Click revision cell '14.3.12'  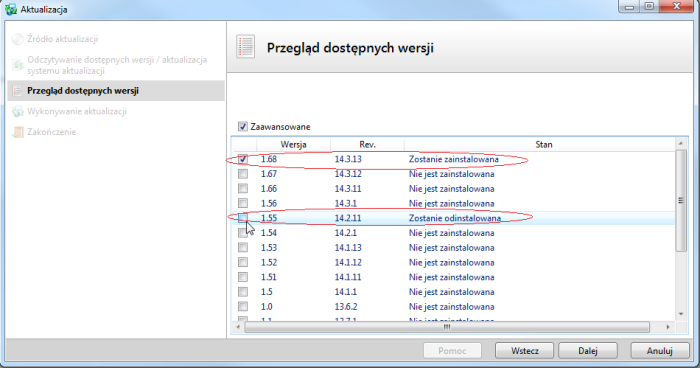click(x=348, y=174)
